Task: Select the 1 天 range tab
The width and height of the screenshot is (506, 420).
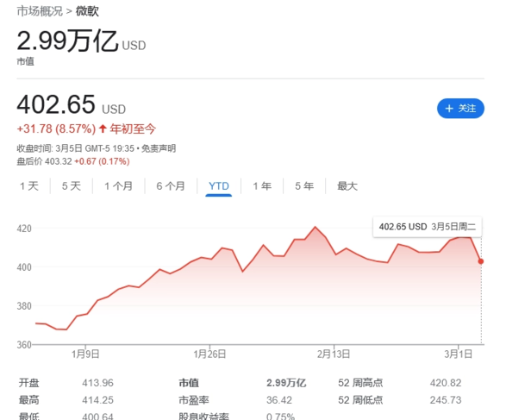Action: 29,186
